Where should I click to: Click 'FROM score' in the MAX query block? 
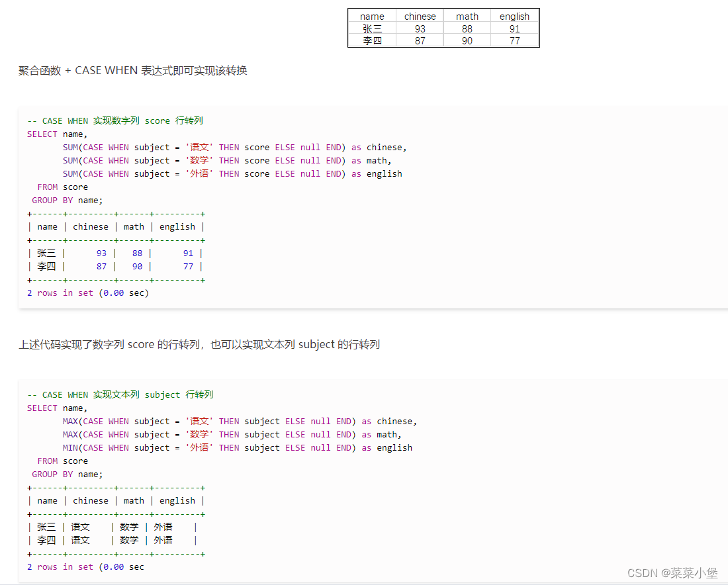pos(63,461)
